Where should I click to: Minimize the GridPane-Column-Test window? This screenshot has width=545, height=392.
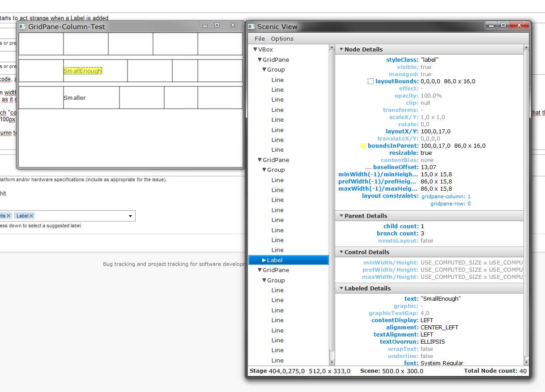tap(205, 26)
